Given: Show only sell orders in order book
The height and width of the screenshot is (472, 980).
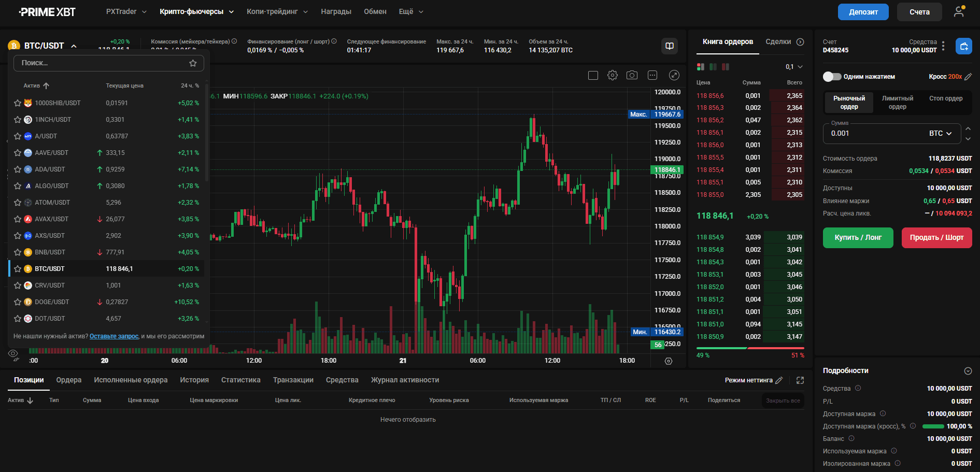Looking at the screenshot, I should (x=726, y=67).
